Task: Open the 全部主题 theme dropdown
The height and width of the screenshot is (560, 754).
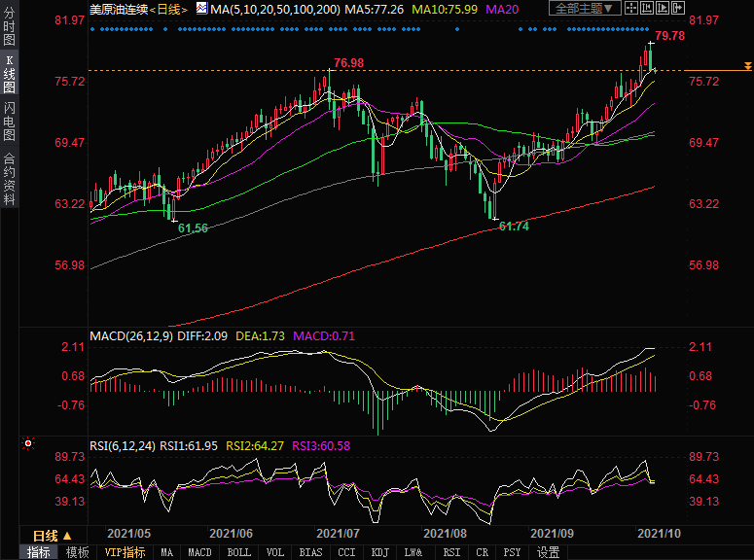Action: [x=585, y=9]
